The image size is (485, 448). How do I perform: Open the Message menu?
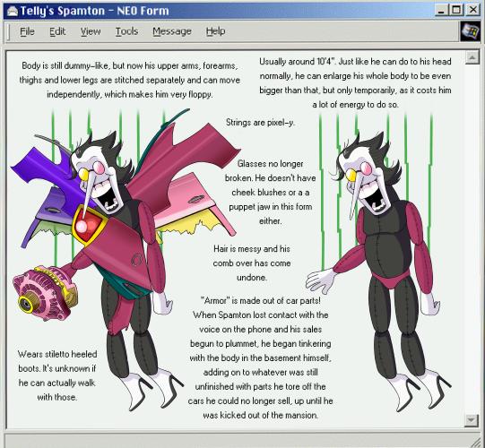tap(172, 31)
